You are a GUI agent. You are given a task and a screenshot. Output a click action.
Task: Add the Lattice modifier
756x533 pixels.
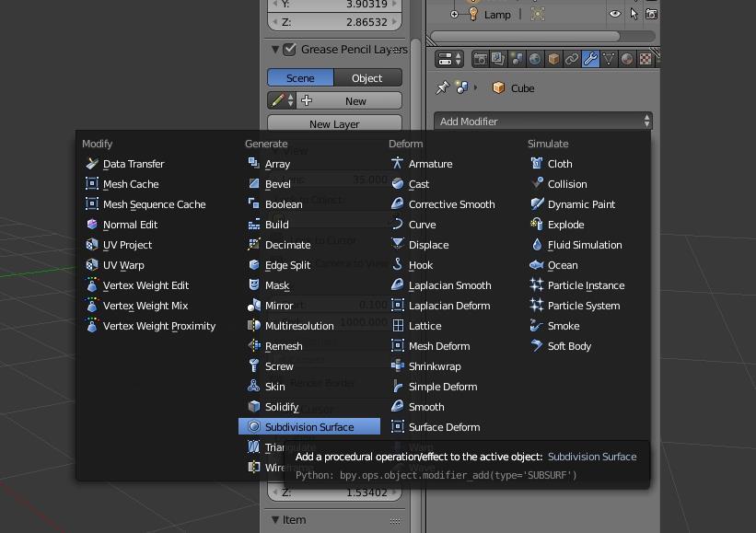coord(453,326)
